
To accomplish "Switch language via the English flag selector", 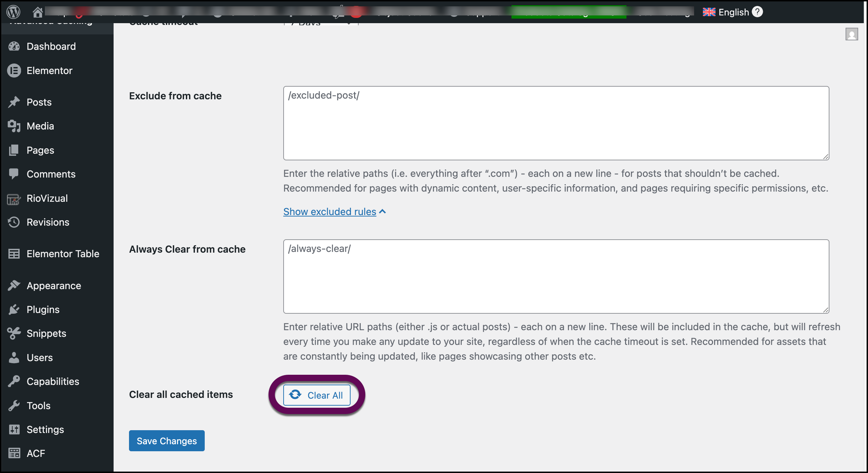I will (709, 12).
